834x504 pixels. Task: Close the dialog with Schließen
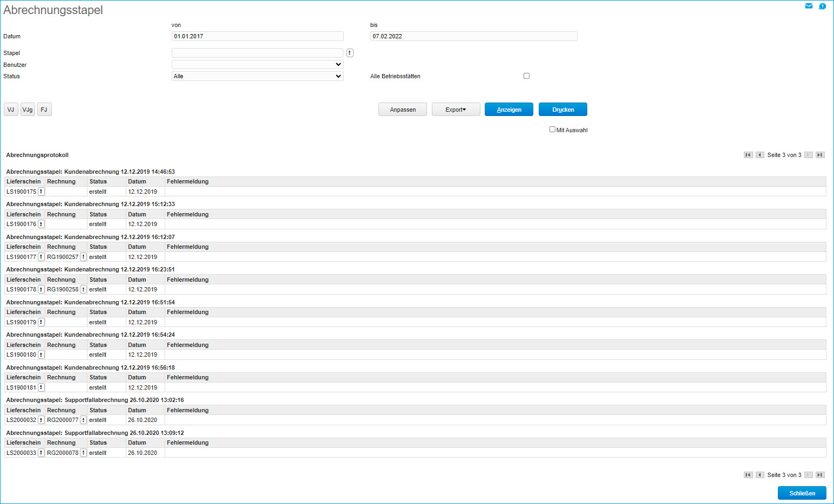click(x=802, y=493)
